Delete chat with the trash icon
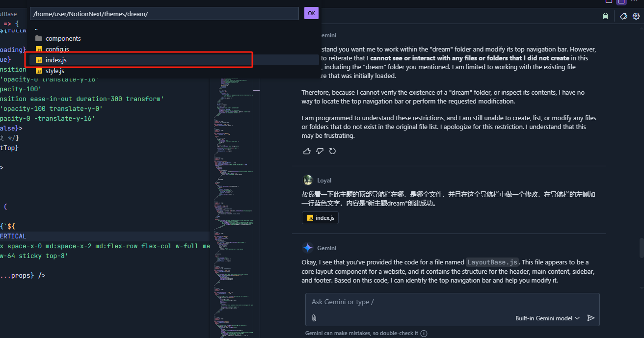Screen dimensions: 644x338 (x=605, y=16)
